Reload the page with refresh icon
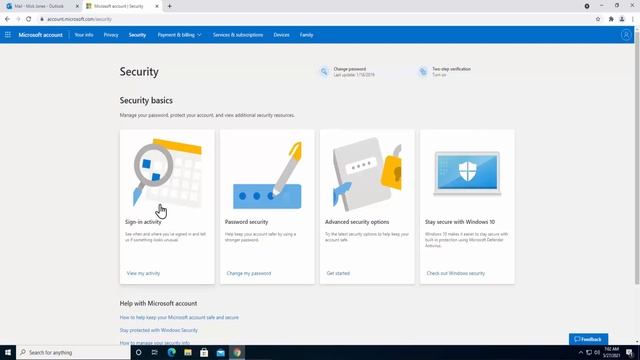 pos(29,19)
